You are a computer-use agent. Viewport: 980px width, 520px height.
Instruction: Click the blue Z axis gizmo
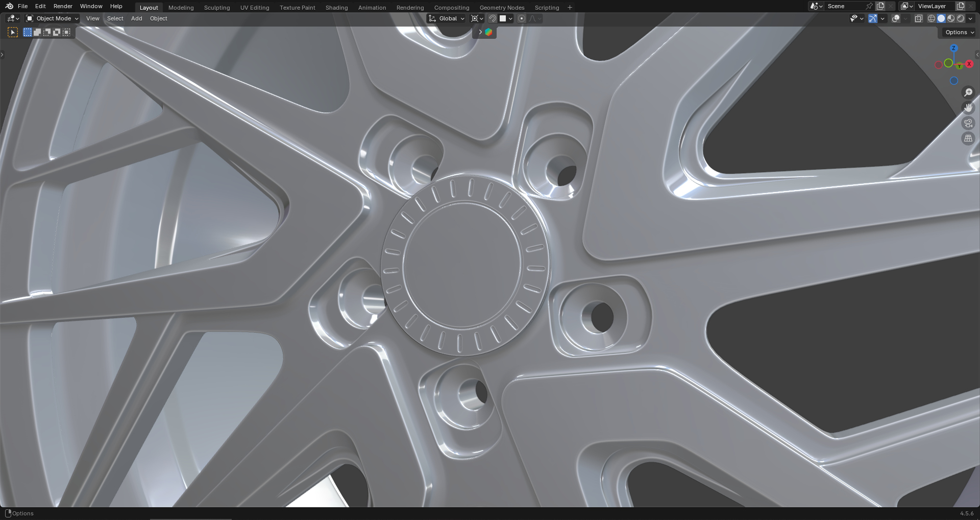click(x=953, y=48)
